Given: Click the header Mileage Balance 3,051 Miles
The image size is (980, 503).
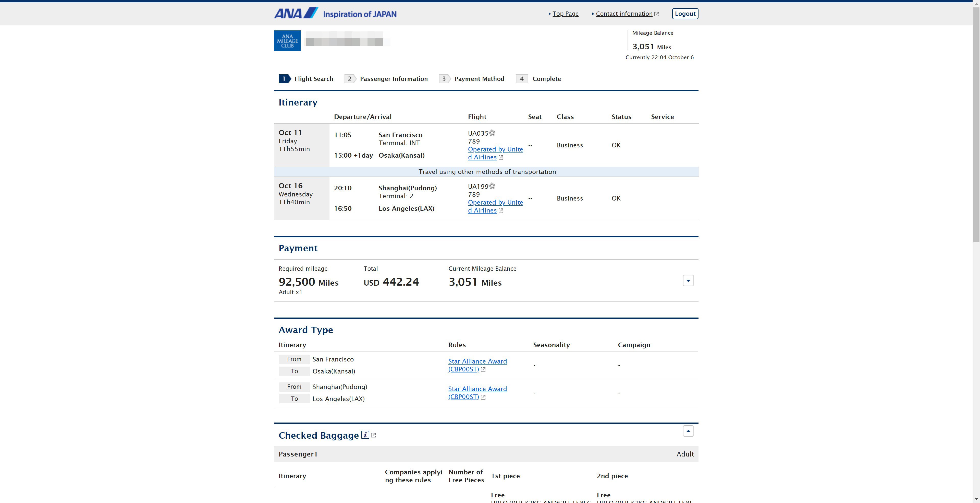Looking at the screenshot, I should (x=652, y=47).
